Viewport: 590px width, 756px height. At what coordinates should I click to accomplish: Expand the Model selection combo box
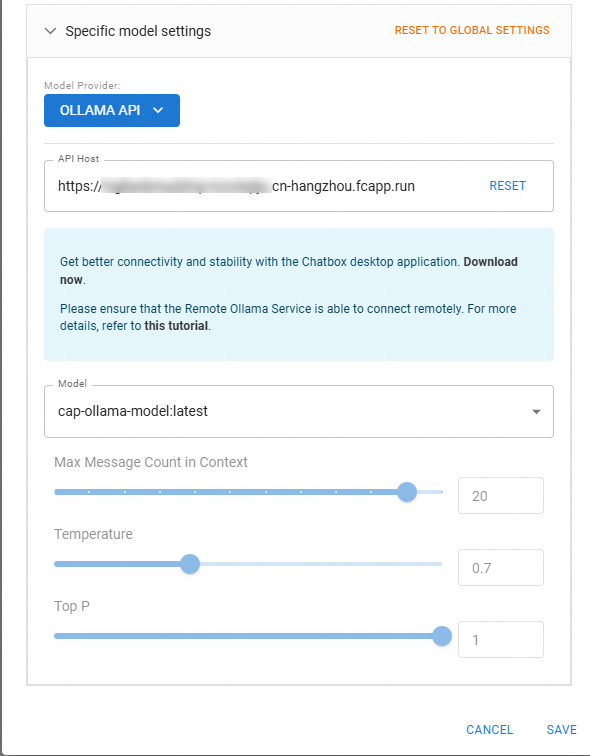click(x=299, y=411)
